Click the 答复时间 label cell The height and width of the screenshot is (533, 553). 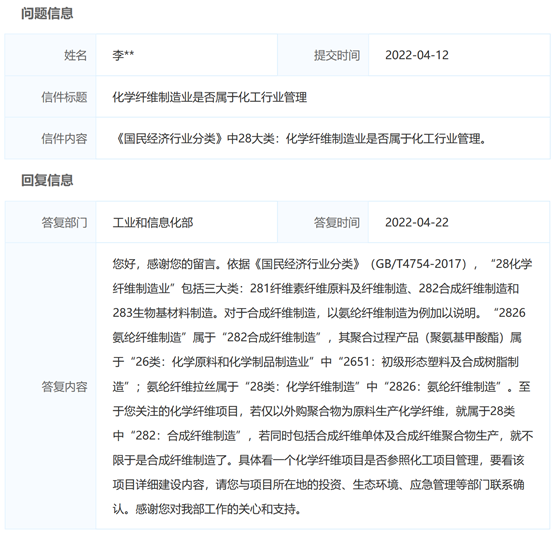click(323, 222)
